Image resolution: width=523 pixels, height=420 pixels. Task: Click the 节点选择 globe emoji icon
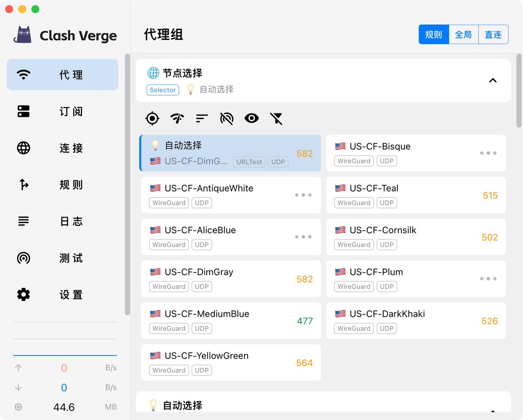pyautogui.click(x=153, y=73)
